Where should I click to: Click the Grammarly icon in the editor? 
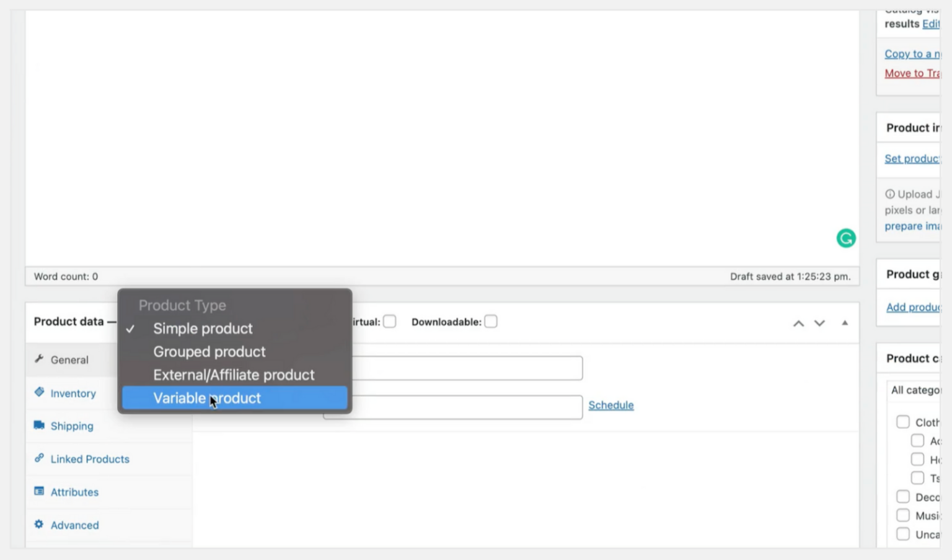click(x=846, y=238)
